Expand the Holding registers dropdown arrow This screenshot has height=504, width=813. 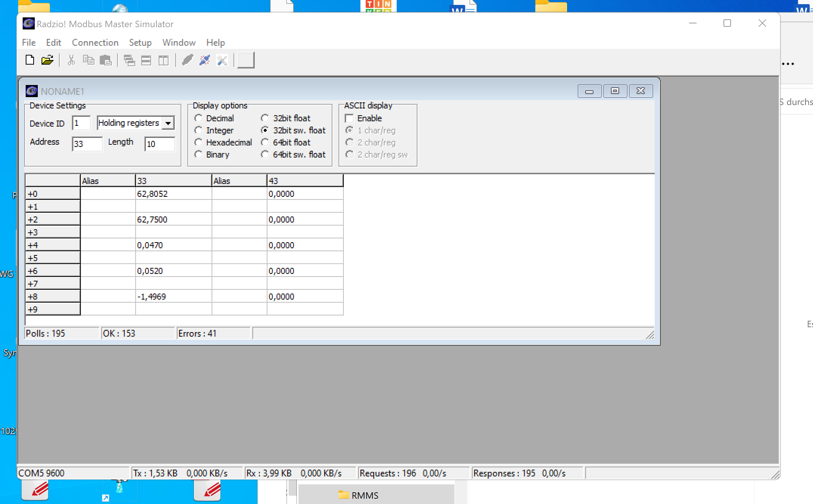click(x=168, y=123)
